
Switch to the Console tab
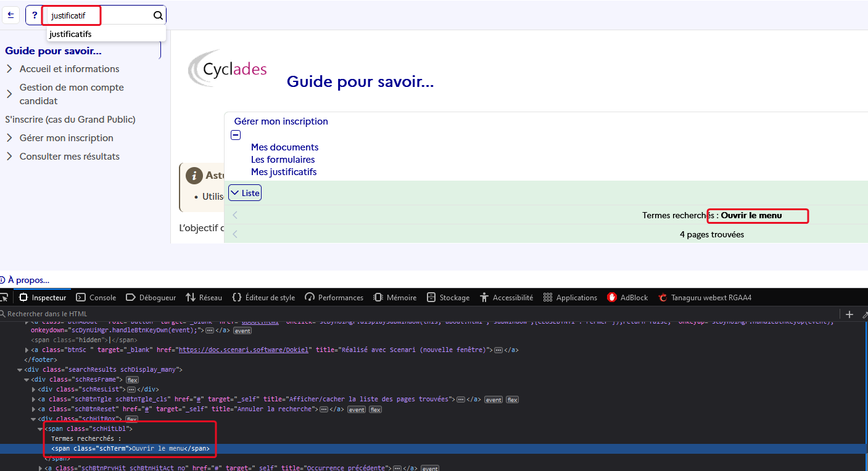(96, 298)
